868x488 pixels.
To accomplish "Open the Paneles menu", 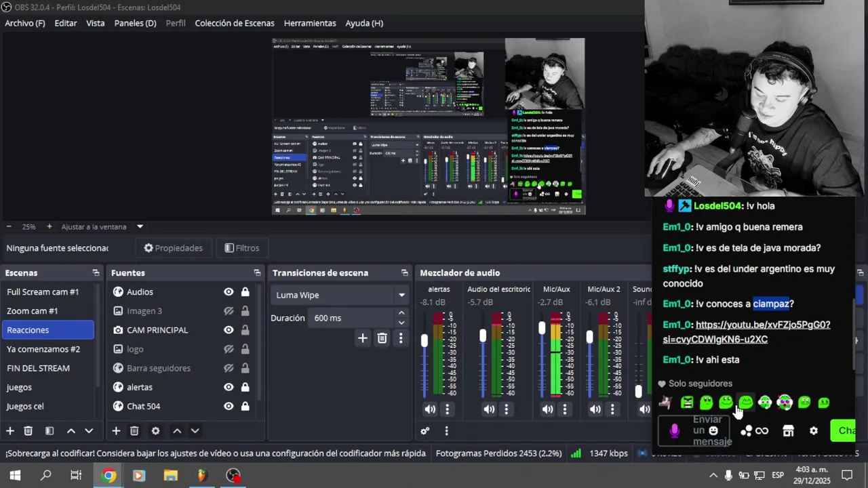I will coord(135,23).
